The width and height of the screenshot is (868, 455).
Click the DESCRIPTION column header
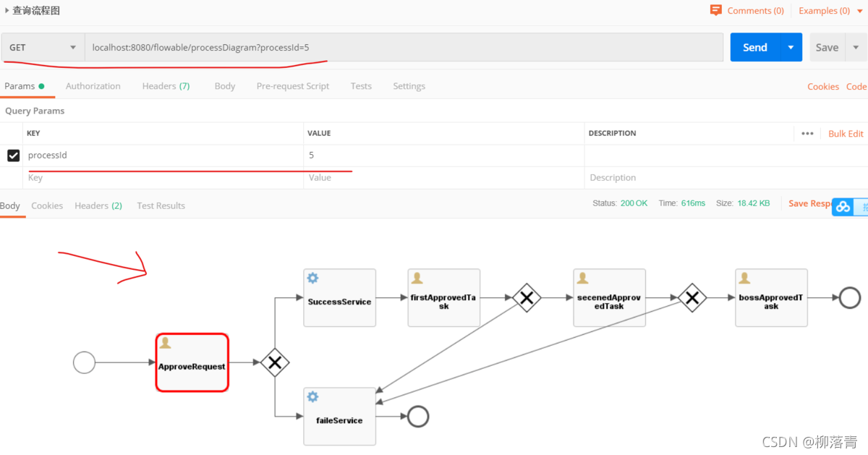[613, 134]
